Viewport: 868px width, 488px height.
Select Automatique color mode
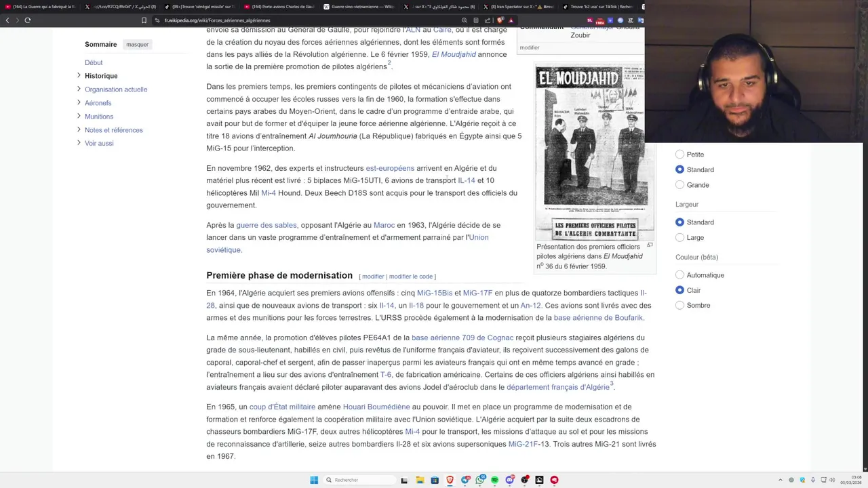(679, 275)
